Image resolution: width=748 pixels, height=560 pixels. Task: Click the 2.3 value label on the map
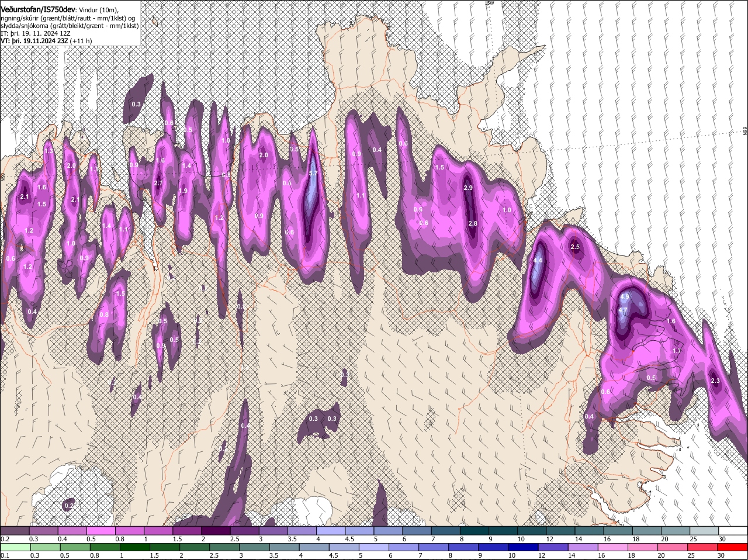point(715,381)
